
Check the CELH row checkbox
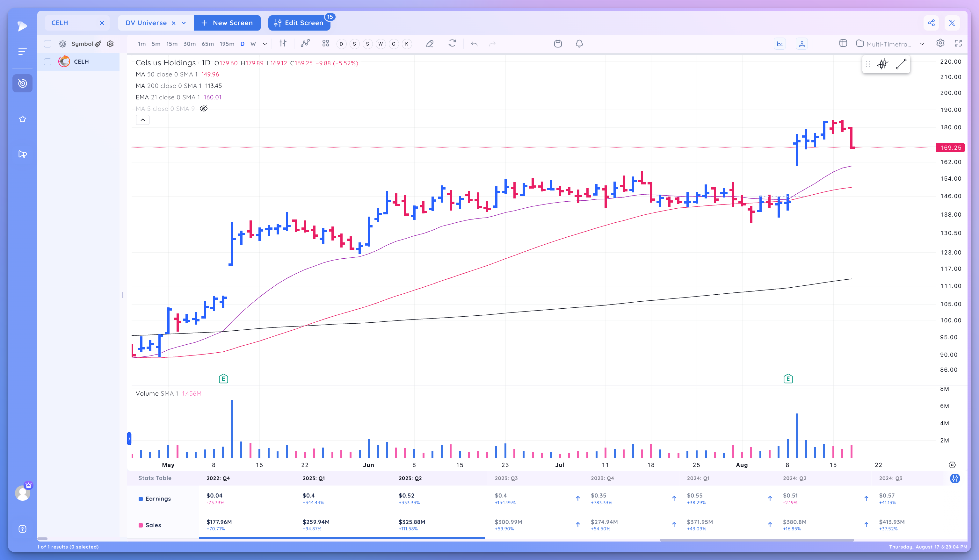point(48,61)
